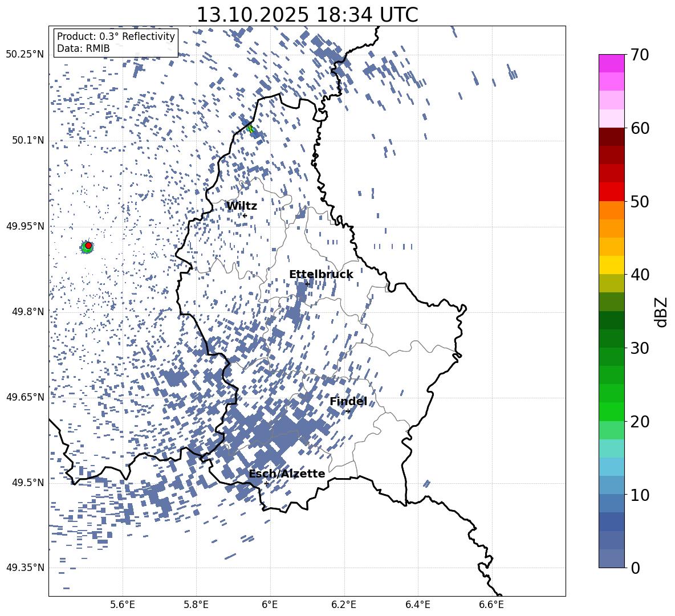675x616 pixels.
Task: Click the Ettelbruck location cross marker
Action: pos(307,284)
